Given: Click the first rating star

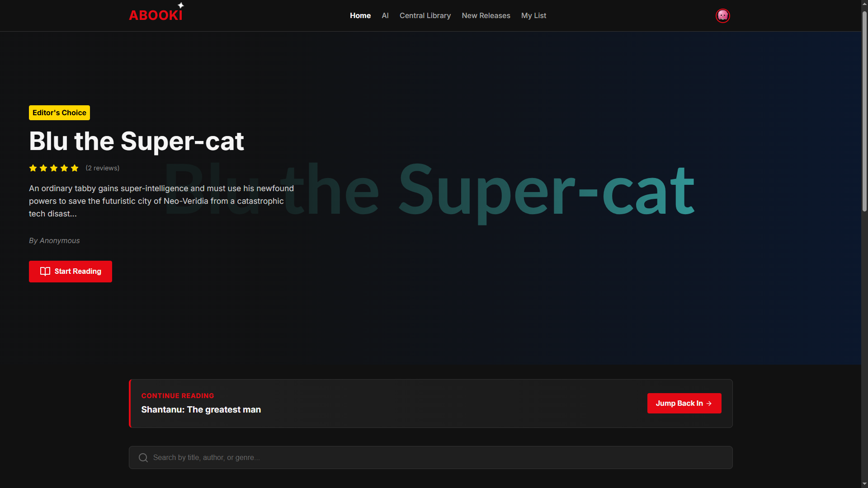Looking at the screenshot, I should 33,168.
